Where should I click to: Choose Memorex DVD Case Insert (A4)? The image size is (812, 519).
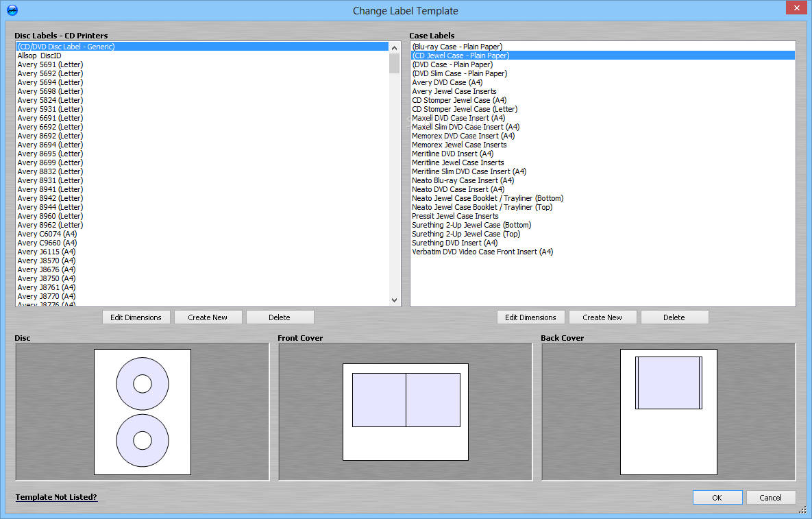click(603, 136)
